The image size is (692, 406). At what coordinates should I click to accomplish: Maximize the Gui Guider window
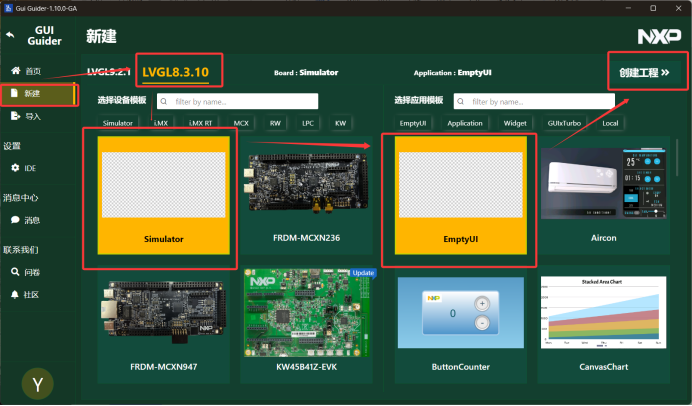click(653, 8)
